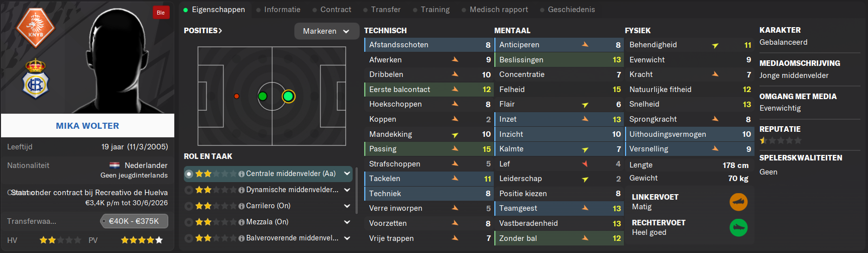Expand Dynamische middenvelder role chevron
Viewport: 868px width, 253px height.
[347, 190]
